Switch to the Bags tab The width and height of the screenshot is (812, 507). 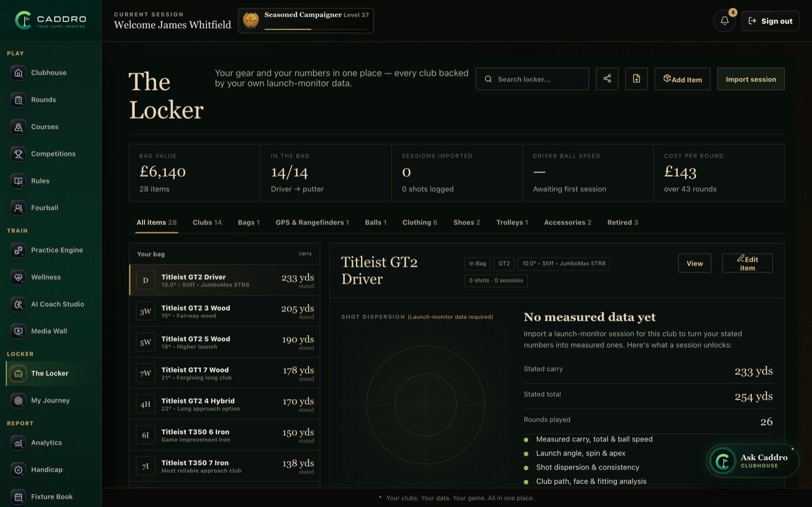click(249, 222)
